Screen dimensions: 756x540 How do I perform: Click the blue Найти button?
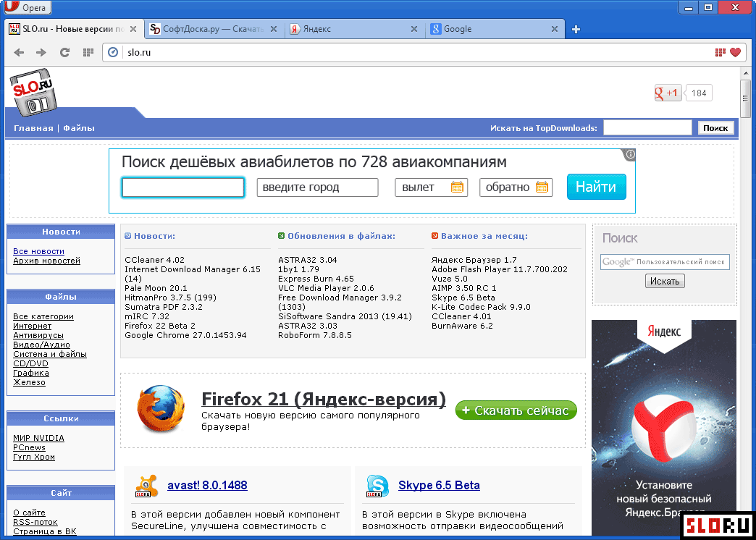tap(597, 187)
